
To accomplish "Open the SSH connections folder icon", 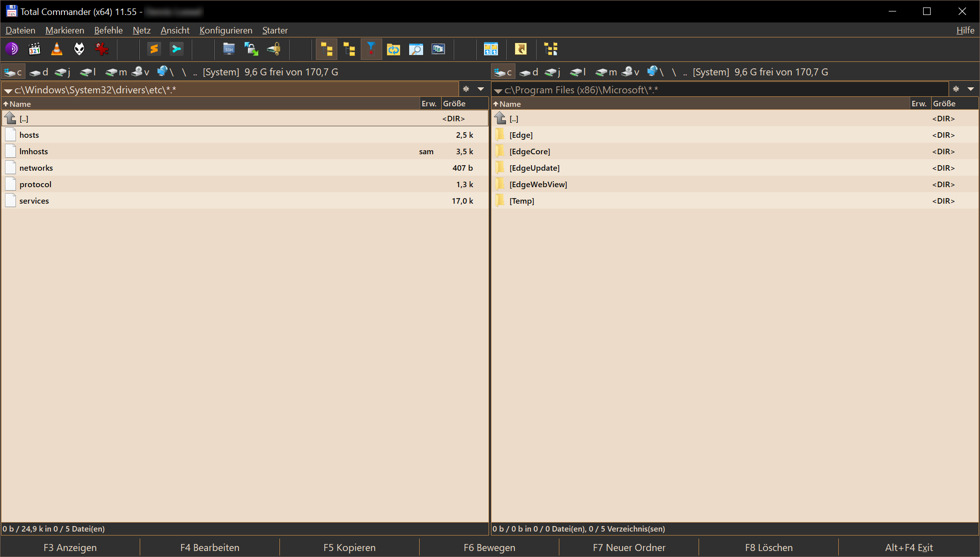I will click(x=229, y=49).
